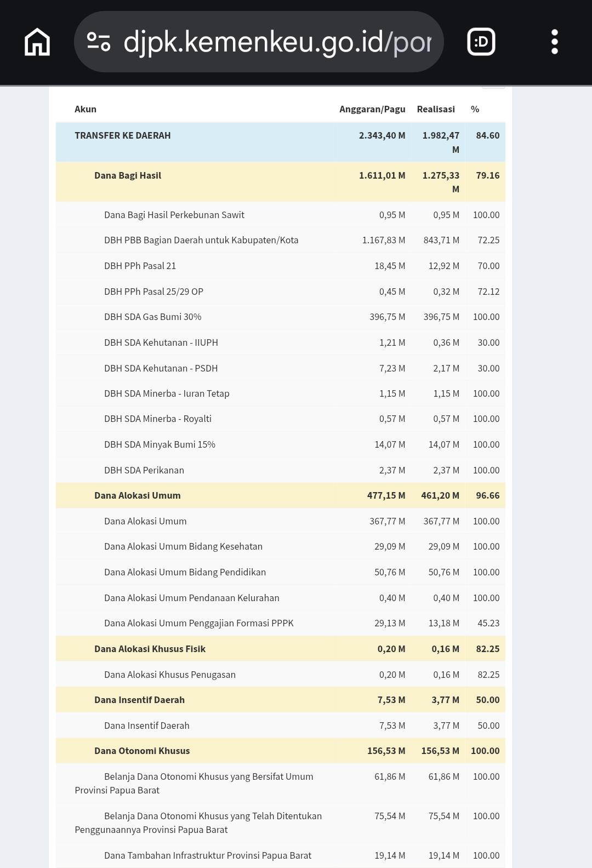Click the Akun column header

point(86,109)
